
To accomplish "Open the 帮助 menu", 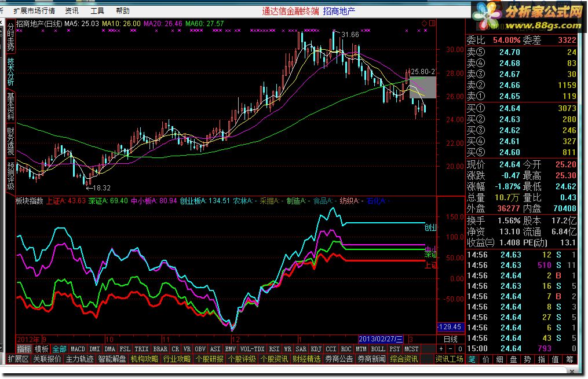I will [x=123, y=11].
